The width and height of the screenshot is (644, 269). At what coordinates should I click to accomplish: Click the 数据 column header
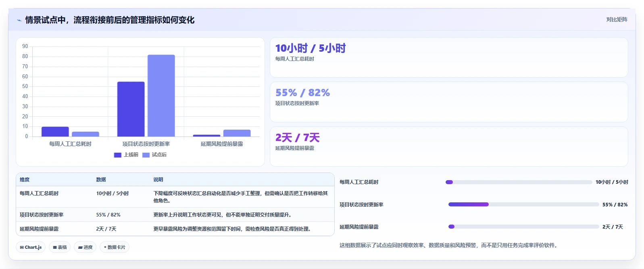click(x=101, y=180)
